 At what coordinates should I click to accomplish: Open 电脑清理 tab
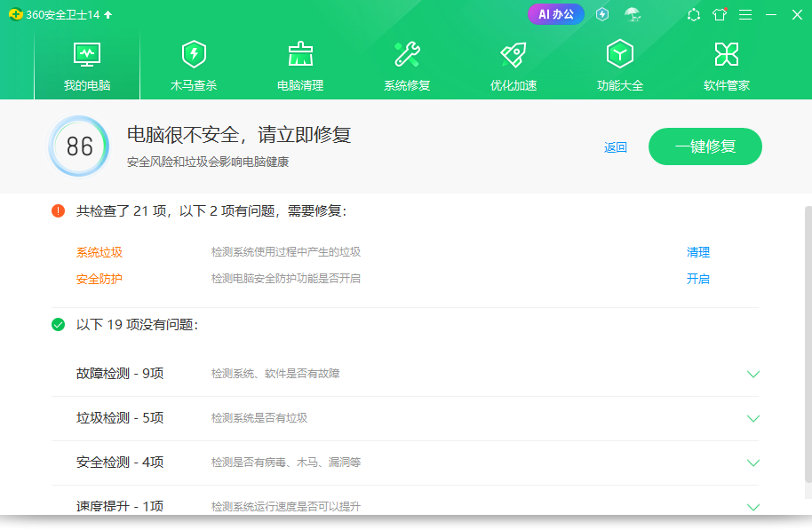click(x=300, y=67)
